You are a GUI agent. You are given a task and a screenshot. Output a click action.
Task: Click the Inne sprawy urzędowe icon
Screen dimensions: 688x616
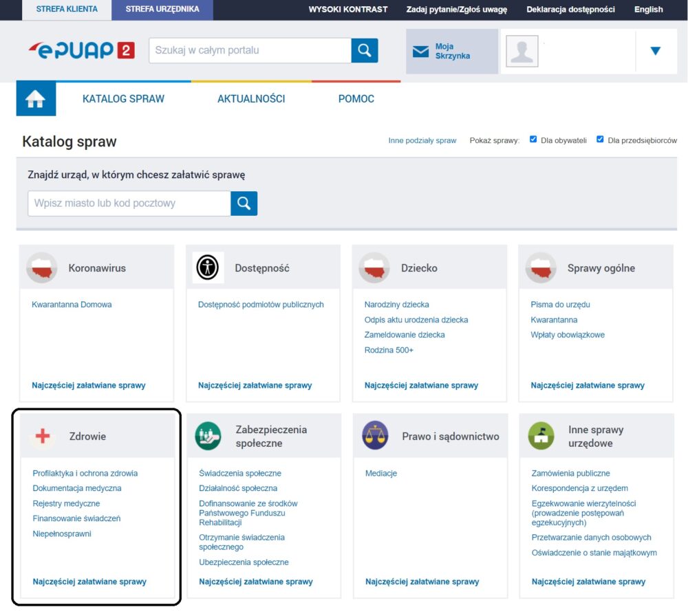pyautogui.click(x=541, y=436)
